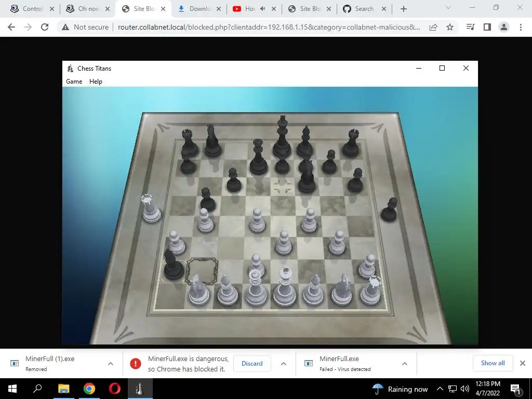Open the clock showing 12:18 PM
Image resolution: width=532 pixels, height=399 pixels.
(x=487, y=389)
